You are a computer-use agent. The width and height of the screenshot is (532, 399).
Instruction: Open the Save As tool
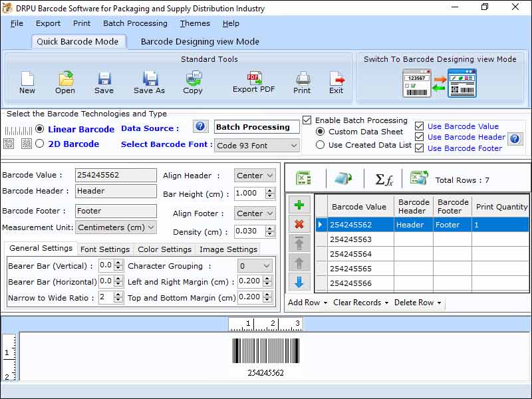[x=148, y=81]
